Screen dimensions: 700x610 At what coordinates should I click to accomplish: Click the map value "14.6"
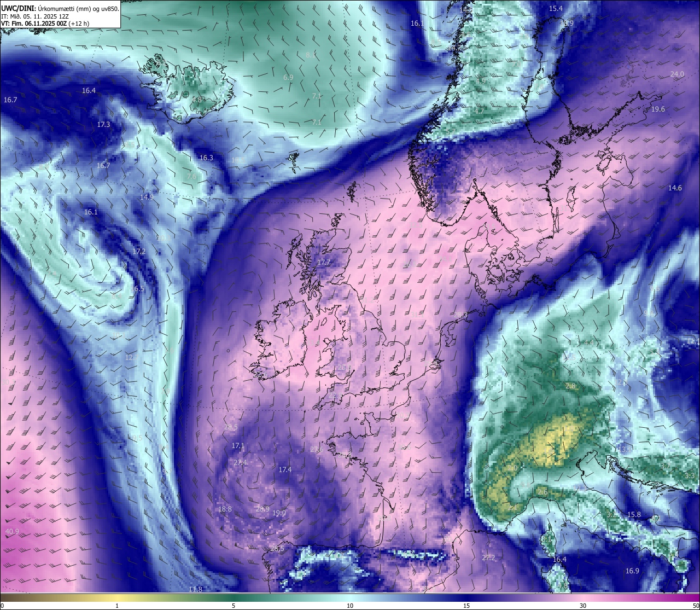[675, 188]
